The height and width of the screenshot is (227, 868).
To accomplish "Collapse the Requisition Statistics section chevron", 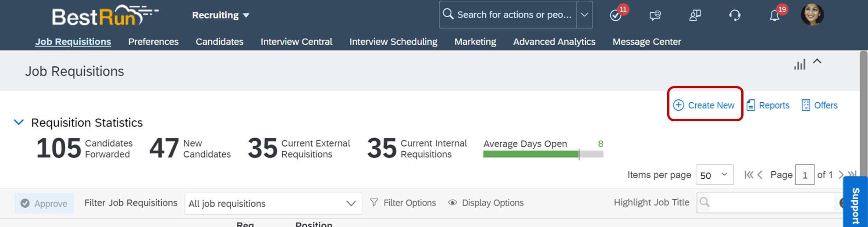I will (19, 123).
